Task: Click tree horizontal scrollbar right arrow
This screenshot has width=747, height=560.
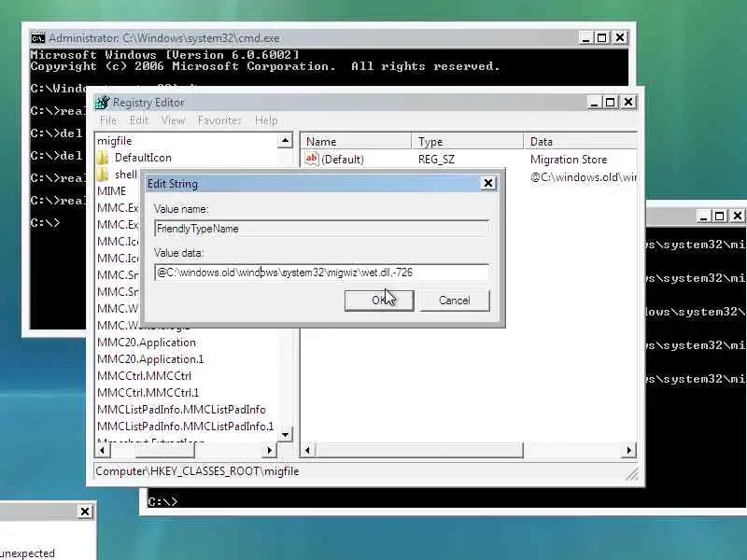Action: click(269, 450)
